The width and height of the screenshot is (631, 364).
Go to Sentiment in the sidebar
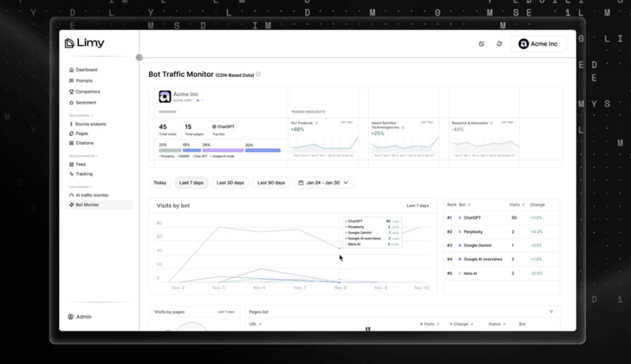click(83, 102)
